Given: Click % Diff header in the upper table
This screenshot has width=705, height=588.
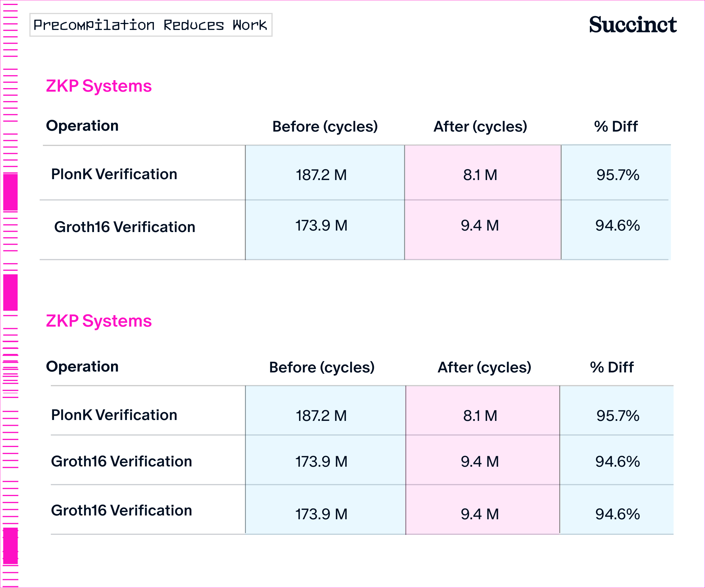Looking at the screenshot, I should pyautogui.click(x=616, y=127).
